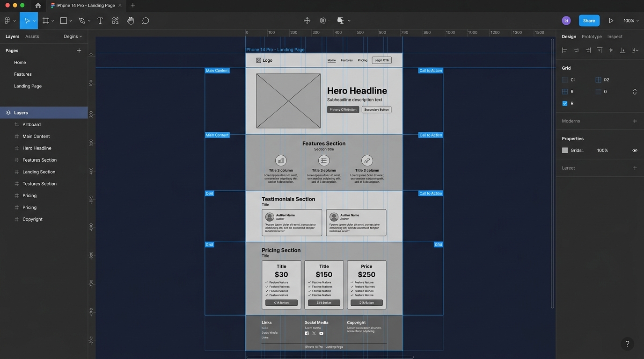Open the Move tool dropdown arrow
644x359 pixels.
[x=34, y=21]
